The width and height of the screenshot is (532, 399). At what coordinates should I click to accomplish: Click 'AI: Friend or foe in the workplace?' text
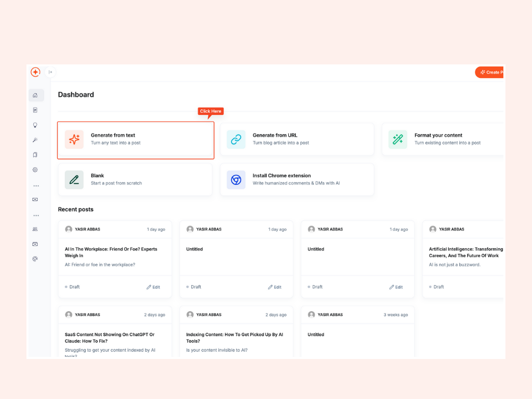point(100,264)
